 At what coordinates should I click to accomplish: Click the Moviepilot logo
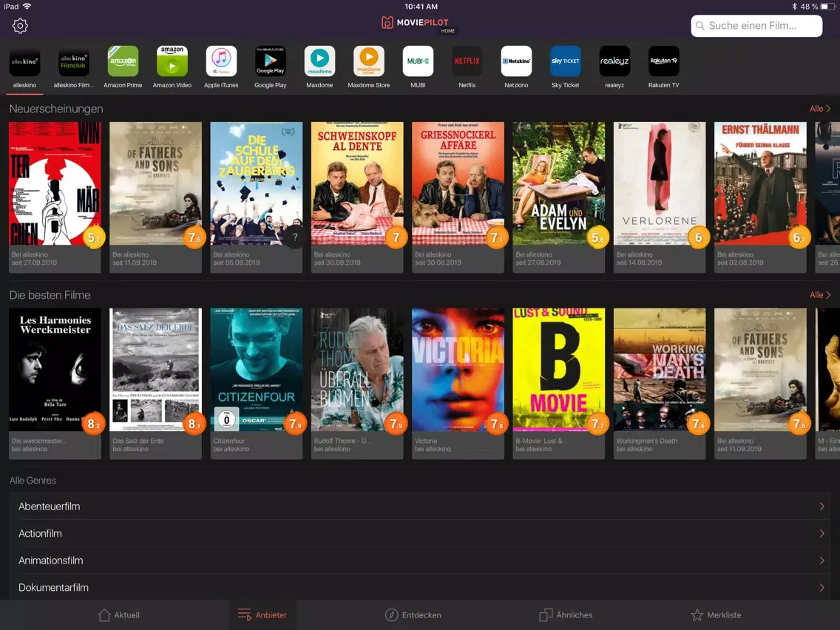[415, 22]
